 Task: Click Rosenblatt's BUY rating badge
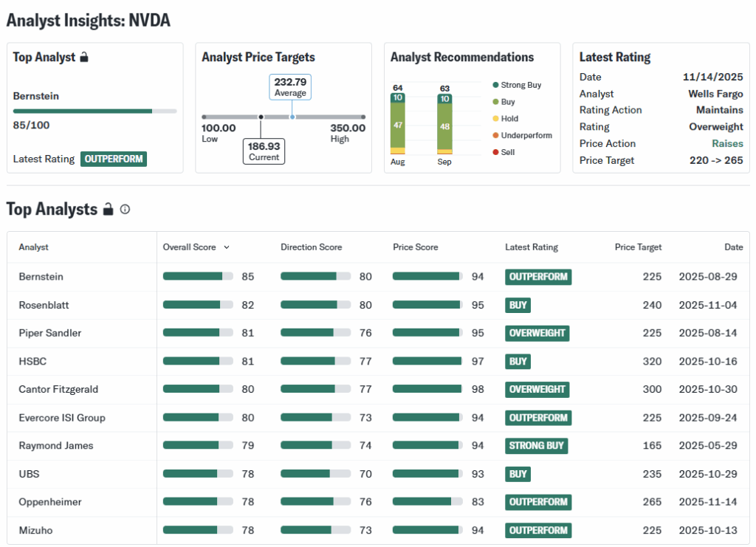[x=518, y=305]
